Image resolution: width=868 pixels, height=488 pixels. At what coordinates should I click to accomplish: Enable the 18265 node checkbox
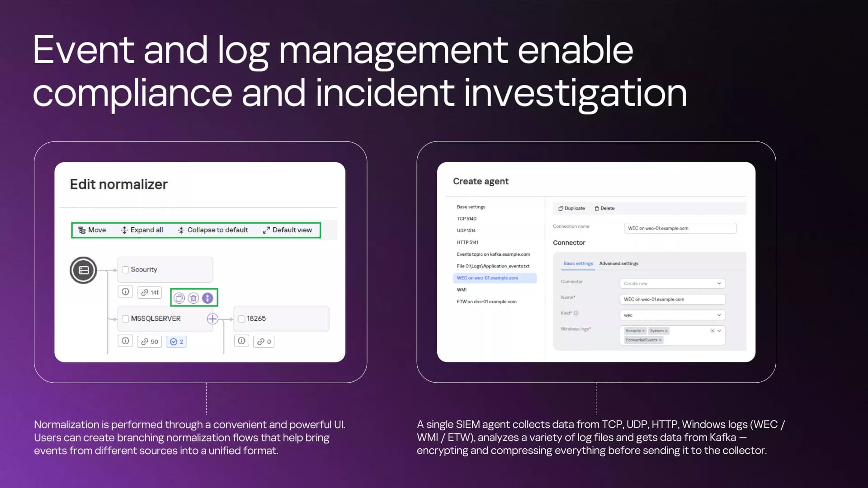(241, 319)
